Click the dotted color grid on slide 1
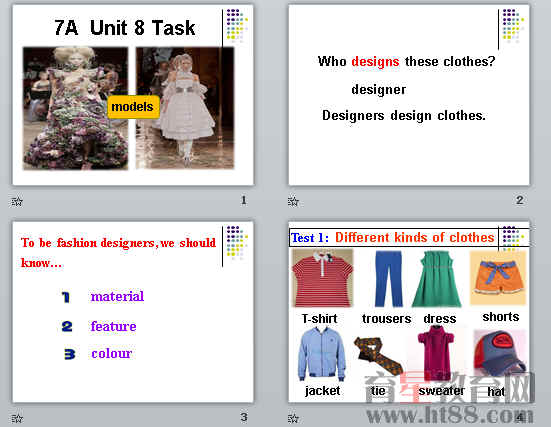 237,25
